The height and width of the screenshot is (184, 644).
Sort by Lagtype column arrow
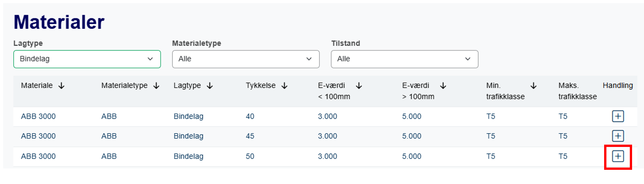(x=209, y=86)
